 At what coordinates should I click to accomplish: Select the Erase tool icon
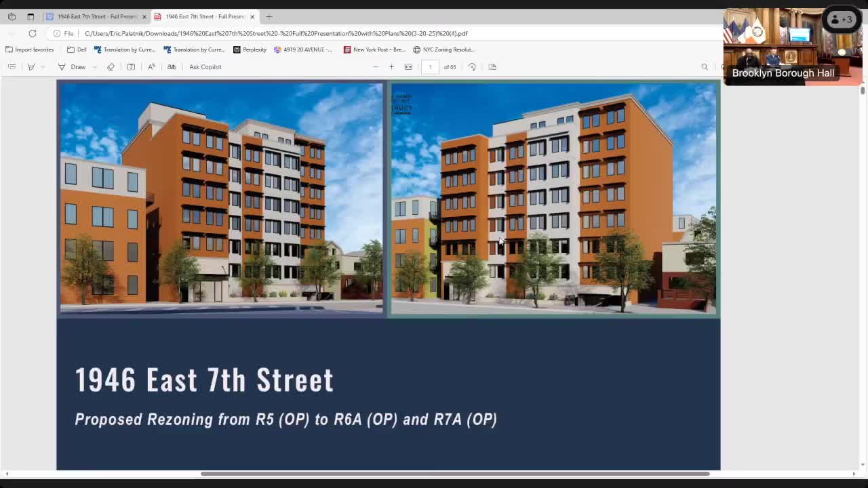111,66
